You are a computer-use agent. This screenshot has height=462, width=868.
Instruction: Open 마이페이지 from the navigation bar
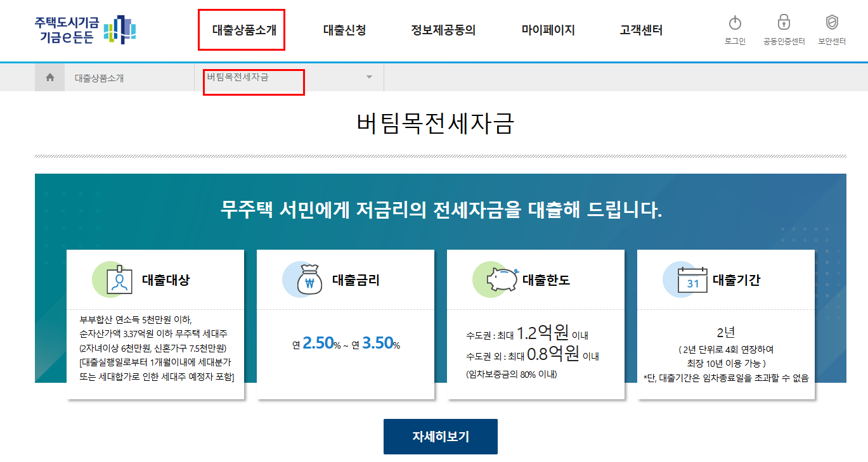(x=549, y=29)
